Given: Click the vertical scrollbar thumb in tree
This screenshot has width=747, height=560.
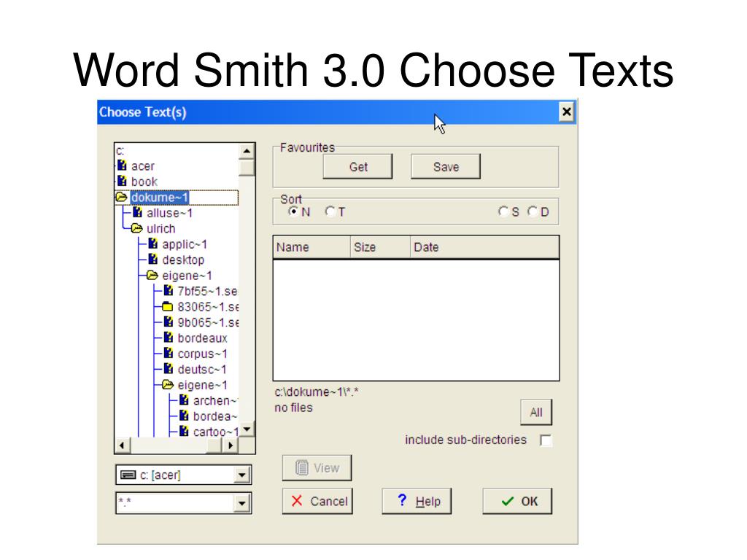Looking at the screenshot, I should (247, 168).
